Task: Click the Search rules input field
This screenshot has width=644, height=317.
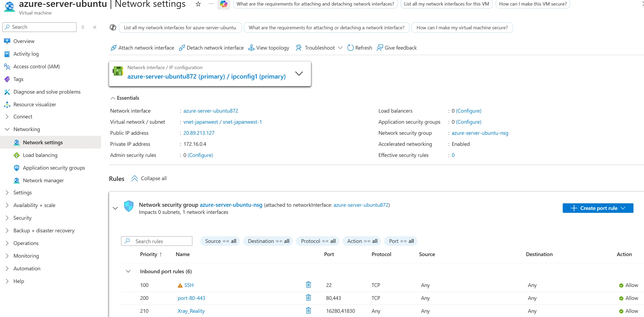Action: [x=157, y=241]
